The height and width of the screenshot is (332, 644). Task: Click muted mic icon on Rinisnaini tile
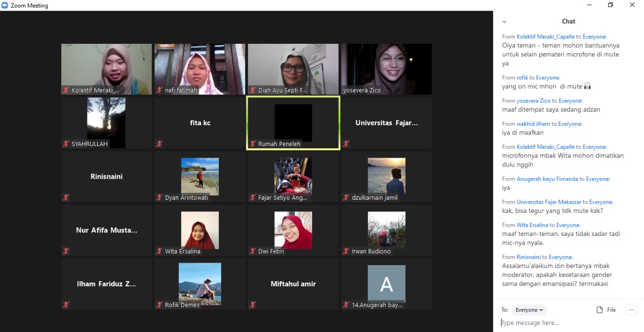(x=65, y=198)
